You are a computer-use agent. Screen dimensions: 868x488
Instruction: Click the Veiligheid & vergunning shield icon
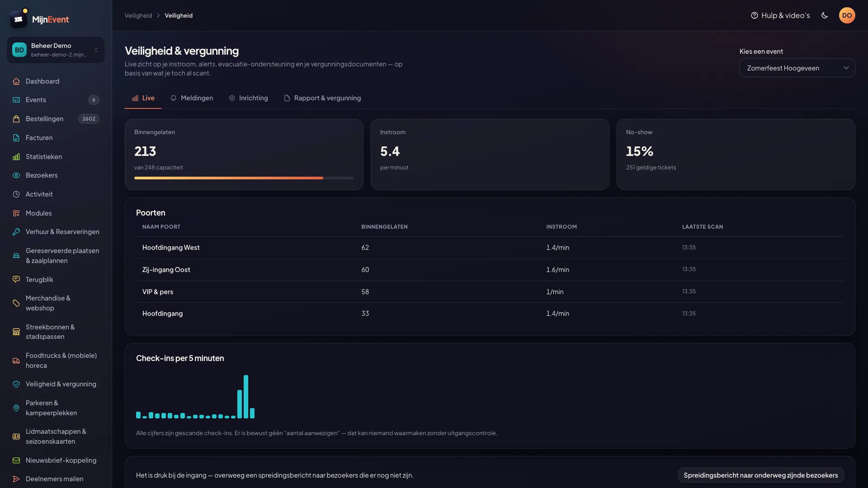point(16,384)
